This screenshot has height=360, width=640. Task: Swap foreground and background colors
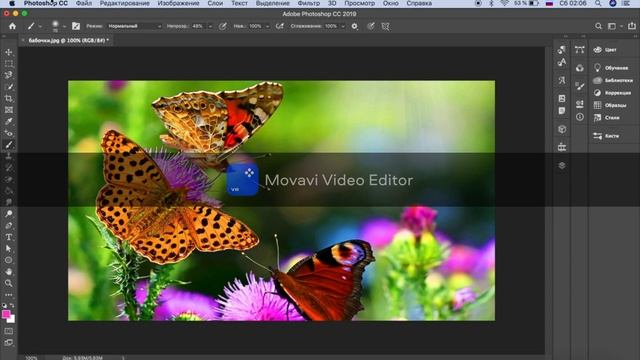tap(12, 305)
